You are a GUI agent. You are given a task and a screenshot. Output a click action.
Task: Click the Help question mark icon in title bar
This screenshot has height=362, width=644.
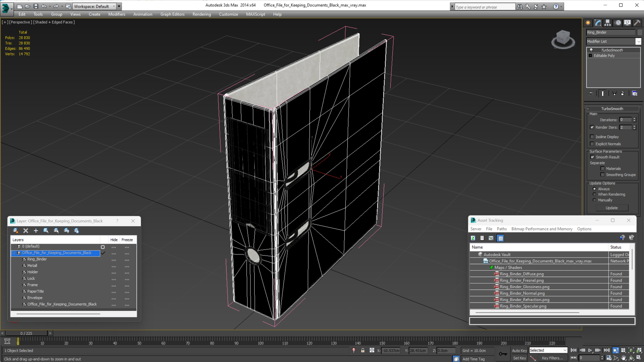556,7
